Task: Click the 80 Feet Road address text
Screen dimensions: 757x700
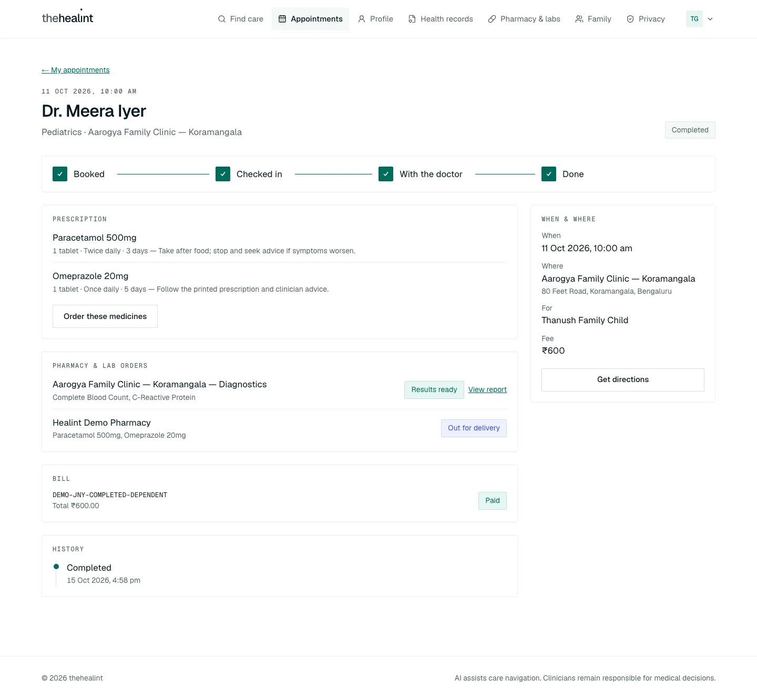Action: pos(607,292)
